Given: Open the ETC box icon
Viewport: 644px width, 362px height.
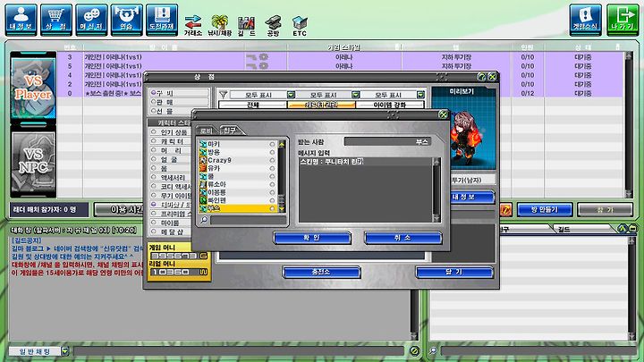Looking at the screenshot, I should [300, 25].
